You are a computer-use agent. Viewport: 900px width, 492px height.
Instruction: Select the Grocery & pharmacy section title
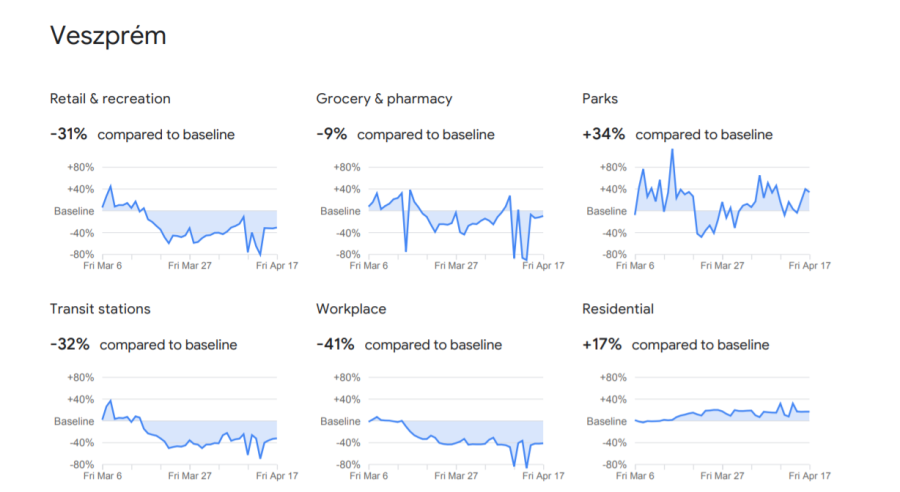click(384, 99)
